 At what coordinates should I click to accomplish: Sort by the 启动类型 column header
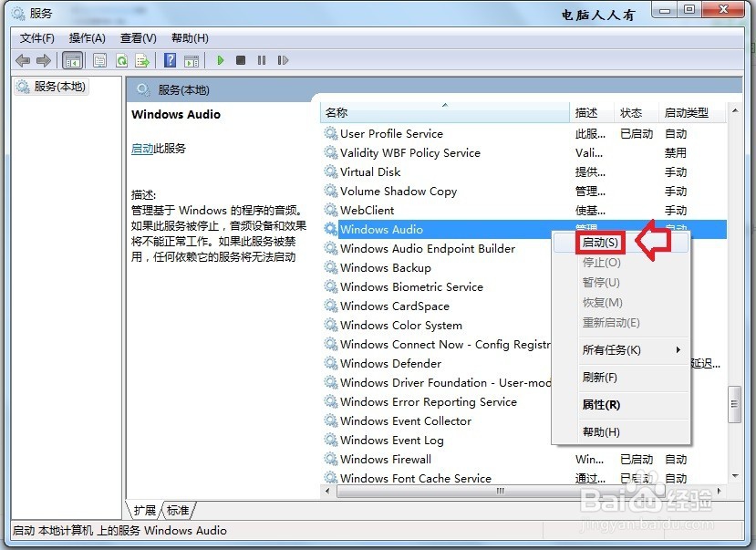[x=691, y=113]
